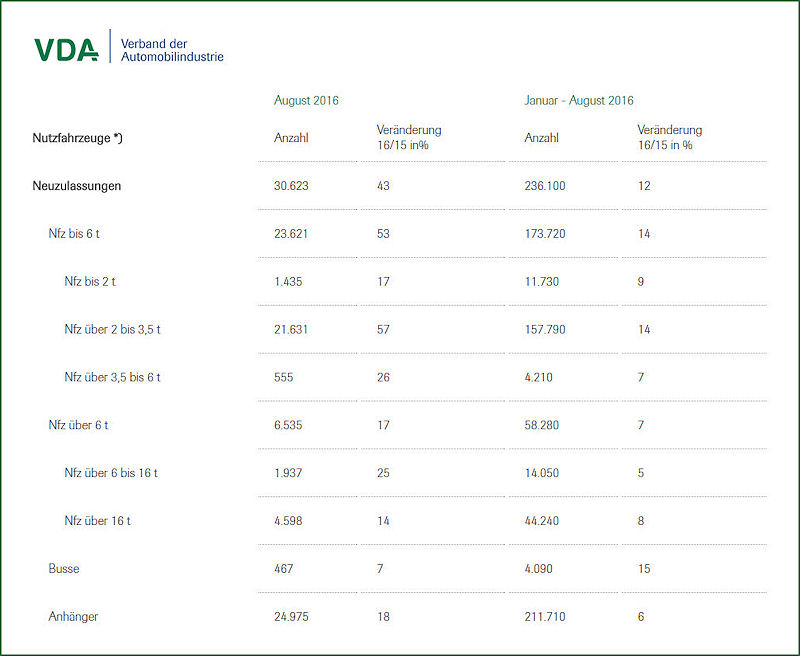The image size is (800, 656).
Task: Select the value 14.050
Action: point(542,473)
